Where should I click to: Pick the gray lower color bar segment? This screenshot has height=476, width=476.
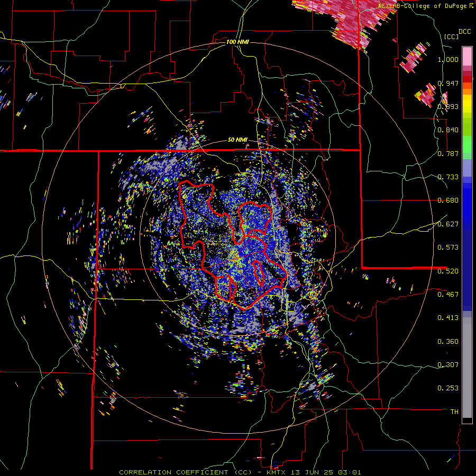click(467, 368)
